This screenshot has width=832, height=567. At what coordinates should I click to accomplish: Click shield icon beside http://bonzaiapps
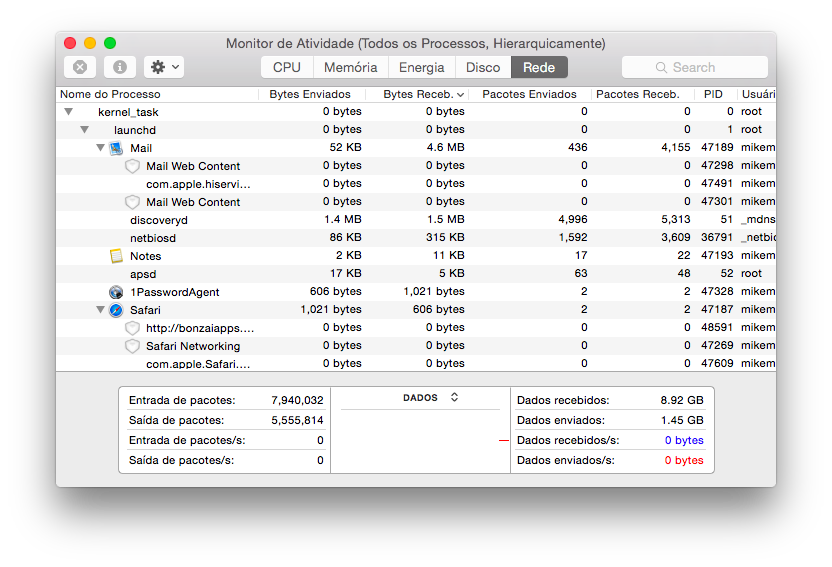point(132,328)
